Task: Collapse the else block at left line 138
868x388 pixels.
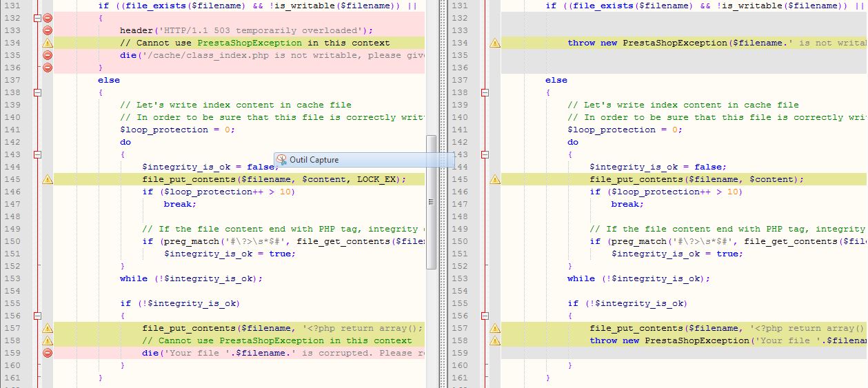Action: 38,92
